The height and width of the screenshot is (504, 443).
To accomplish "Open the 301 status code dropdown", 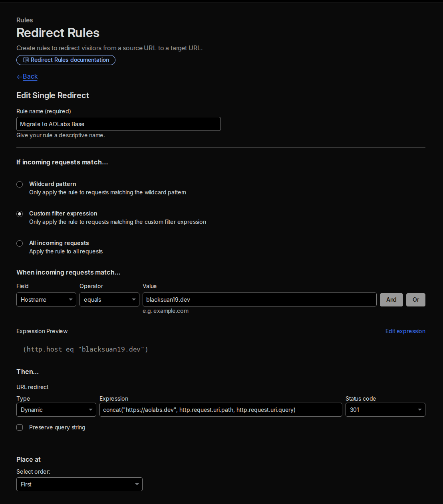I will pos(385,409).
